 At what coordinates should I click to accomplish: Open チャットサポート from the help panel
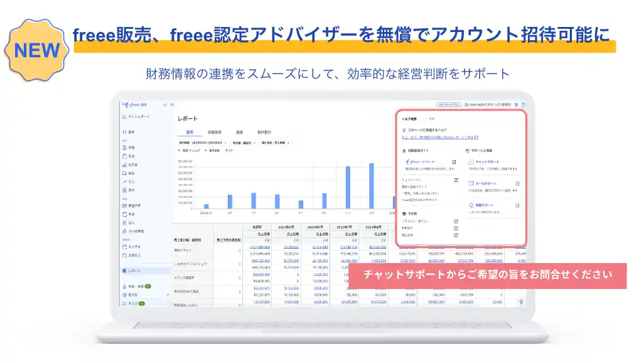tap(487, 161)
